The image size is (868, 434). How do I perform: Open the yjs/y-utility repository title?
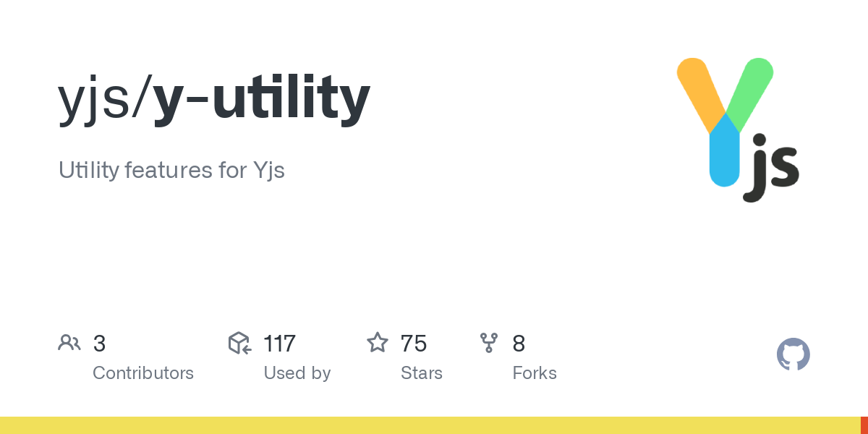(x=214, y=99)
